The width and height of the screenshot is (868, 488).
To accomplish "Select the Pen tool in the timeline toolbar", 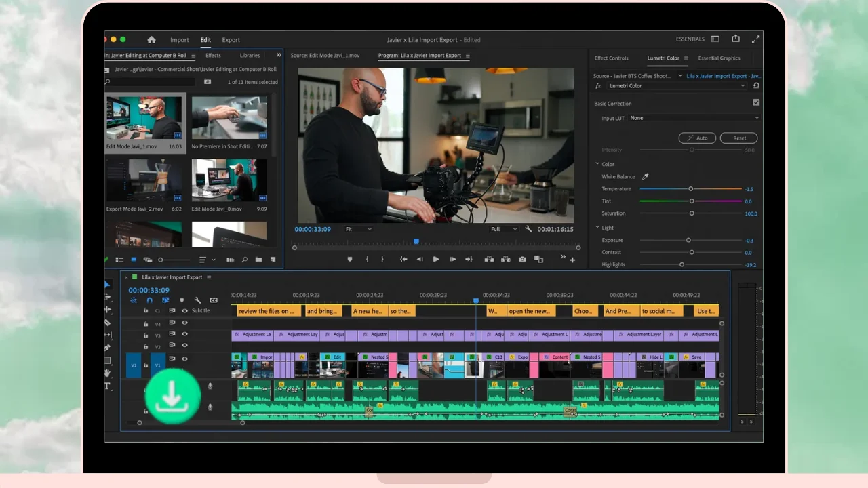I will (107, 348).
